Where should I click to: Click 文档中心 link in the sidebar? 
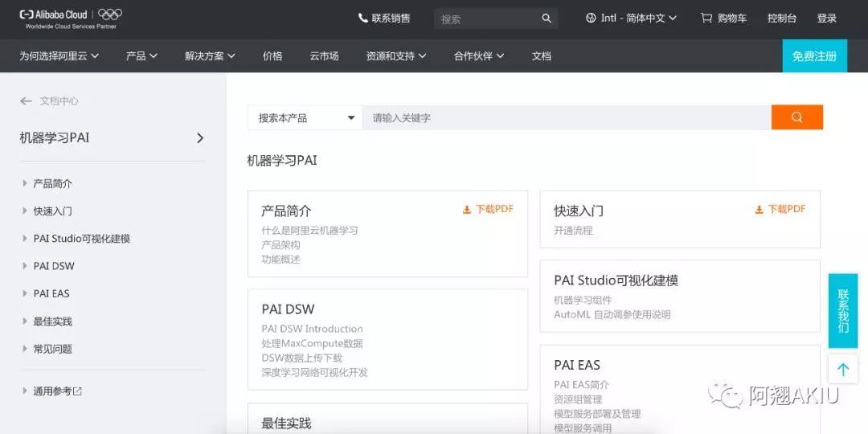pos(59,100)
